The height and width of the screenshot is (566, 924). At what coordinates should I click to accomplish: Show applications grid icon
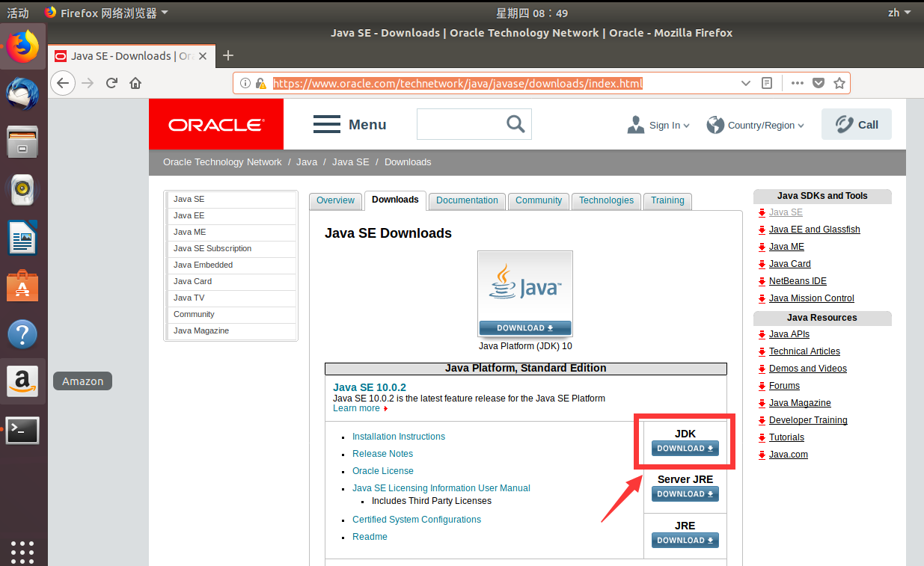(x=22, y=552)
